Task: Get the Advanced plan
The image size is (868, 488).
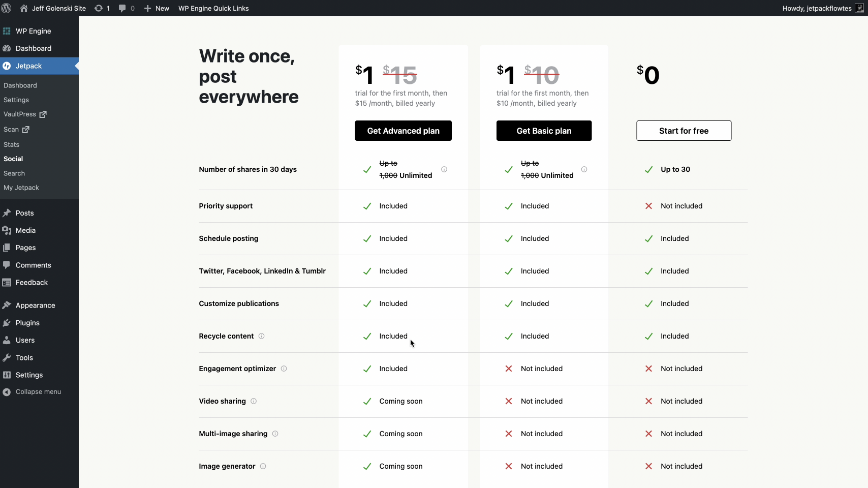Action: pos(404,131)
